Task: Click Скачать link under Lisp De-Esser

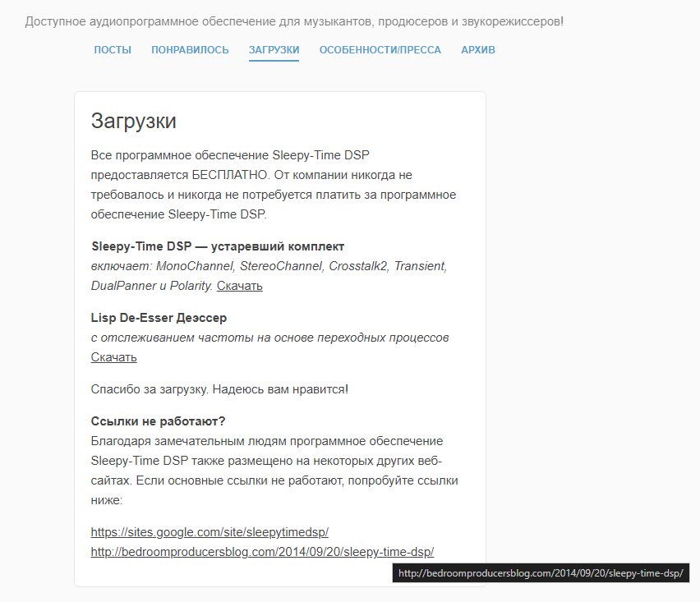Action: click(114, 357)
